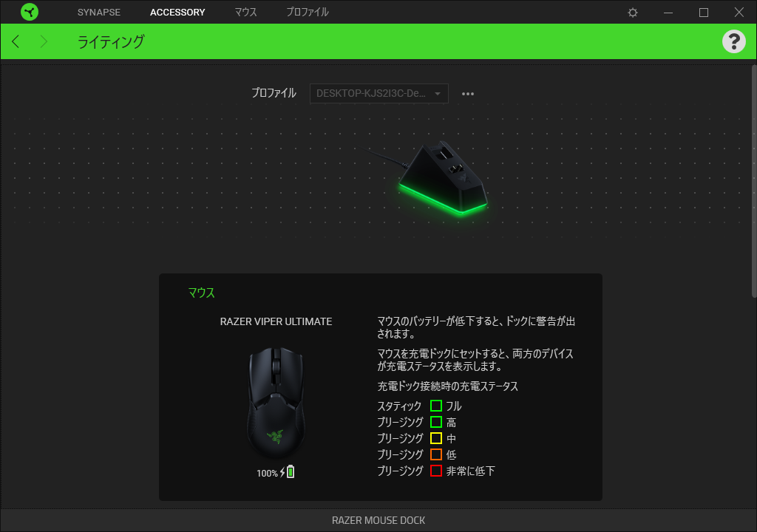This screenshot has width=757, height=532.
Task: Go forward with the right arrow
Action: (x=44, y=41)
